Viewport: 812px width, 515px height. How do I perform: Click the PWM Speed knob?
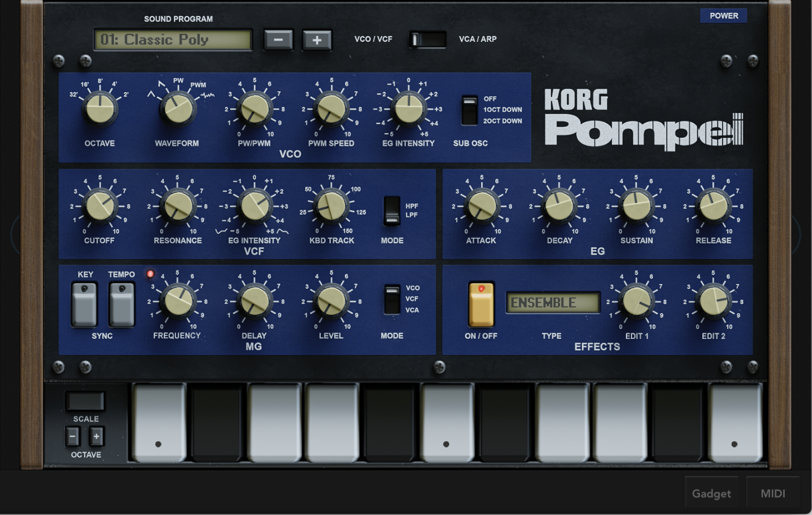point(331,108)
